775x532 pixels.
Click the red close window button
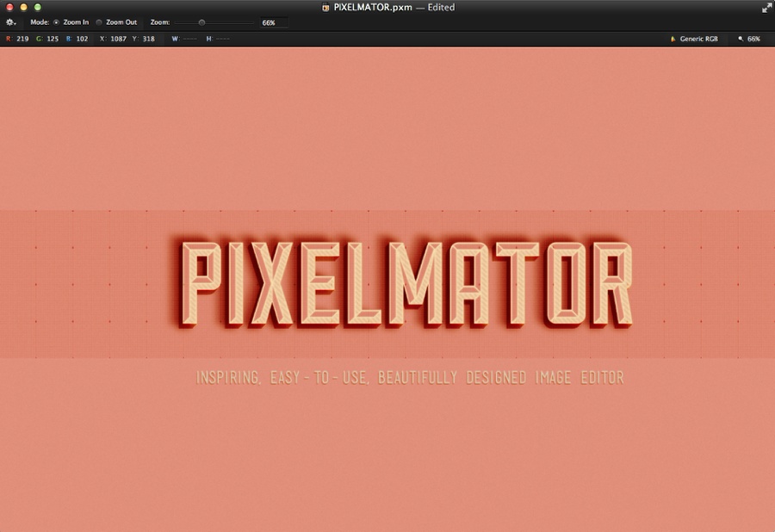pyautogui.click(x=9, y=7)
